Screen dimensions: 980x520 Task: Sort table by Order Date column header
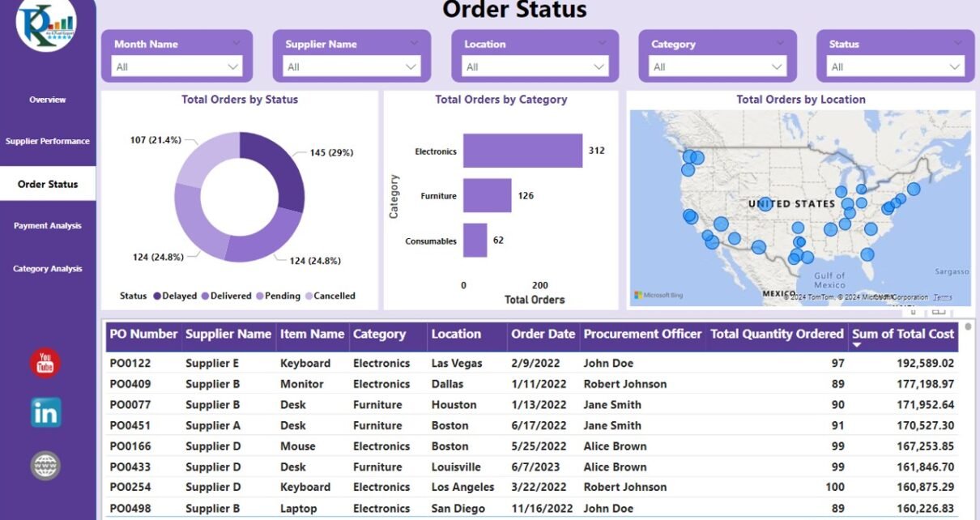point(543,334)
